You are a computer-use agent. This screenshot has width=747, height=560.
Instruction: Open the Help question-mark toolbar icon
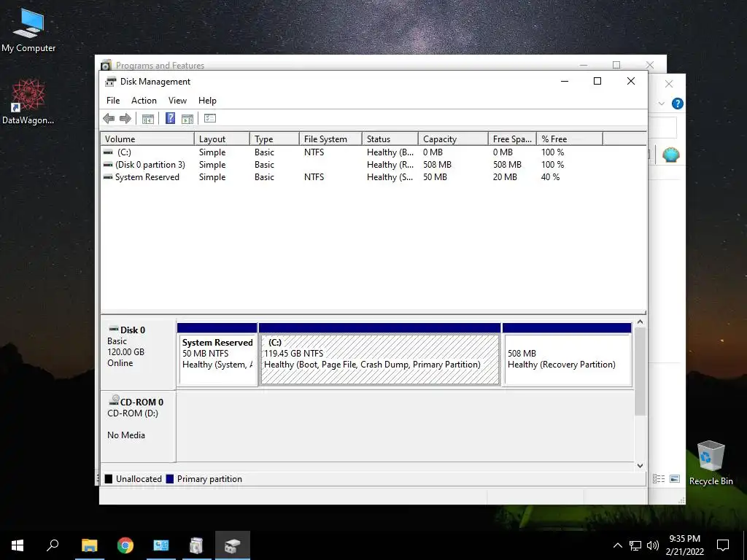tap(170, 119)
